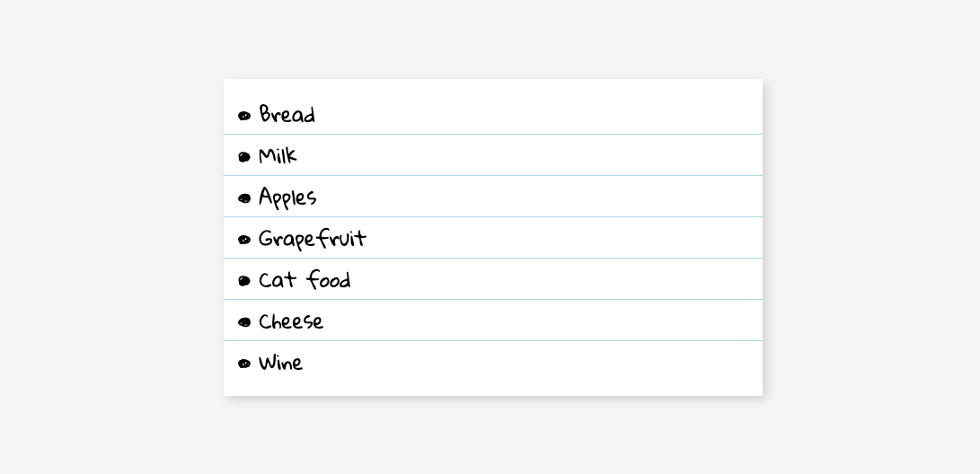Image resolution: width=980 pixels, height=474 pixels.
Task: Click the Grapefruit item's bullet icon
Action: coord(244,240)
